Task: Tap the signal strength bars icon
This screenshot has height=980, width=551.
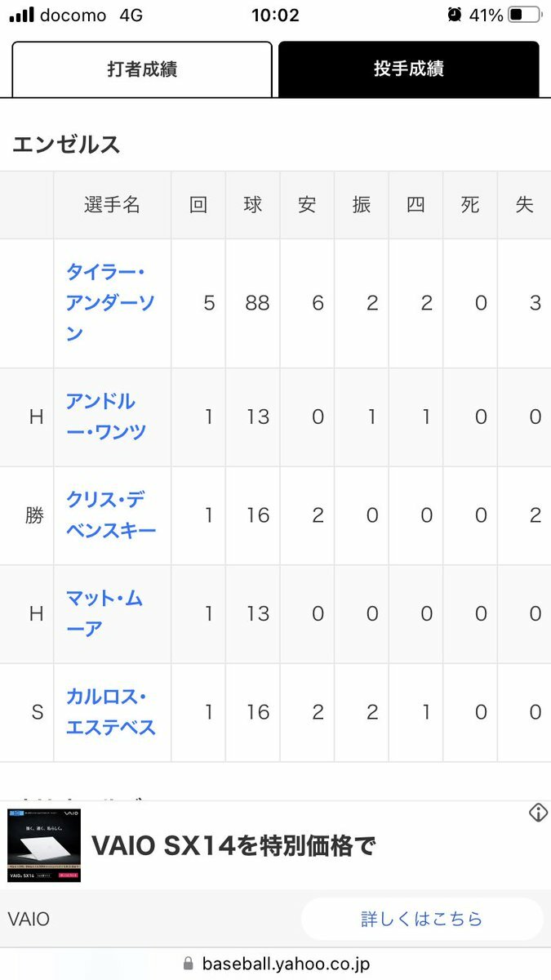Action: pyautogui.click(x=22, y=15)
